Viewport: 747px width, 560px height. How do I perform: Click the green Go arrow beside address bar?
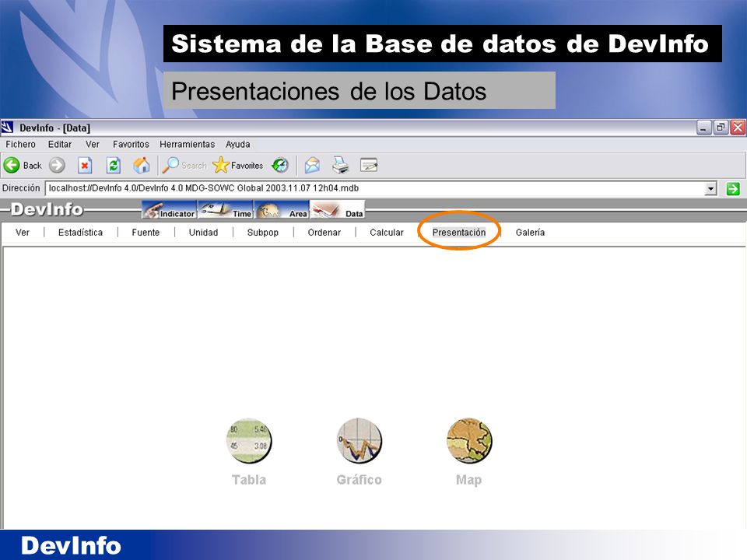point(733,188)
